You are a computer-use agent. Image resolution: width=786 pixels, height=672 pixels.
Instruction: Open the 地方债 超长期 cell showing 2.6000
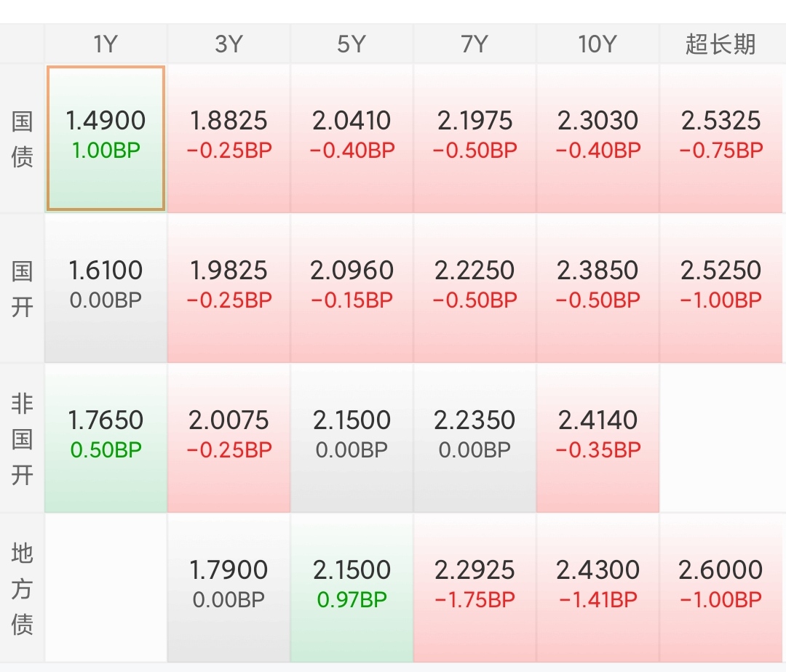pyautogui.click(x=721, y=588)
